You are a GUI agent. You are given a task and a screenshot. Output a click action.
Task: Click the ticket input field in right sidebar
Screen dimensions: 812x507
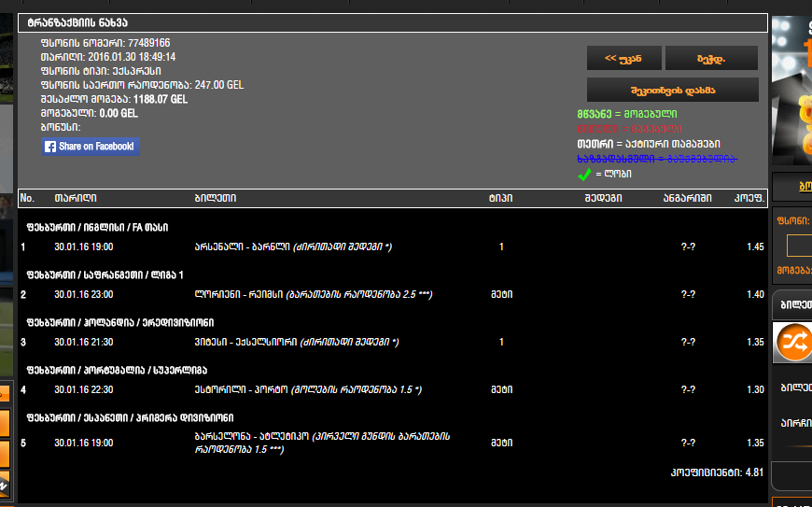(799, 246)
